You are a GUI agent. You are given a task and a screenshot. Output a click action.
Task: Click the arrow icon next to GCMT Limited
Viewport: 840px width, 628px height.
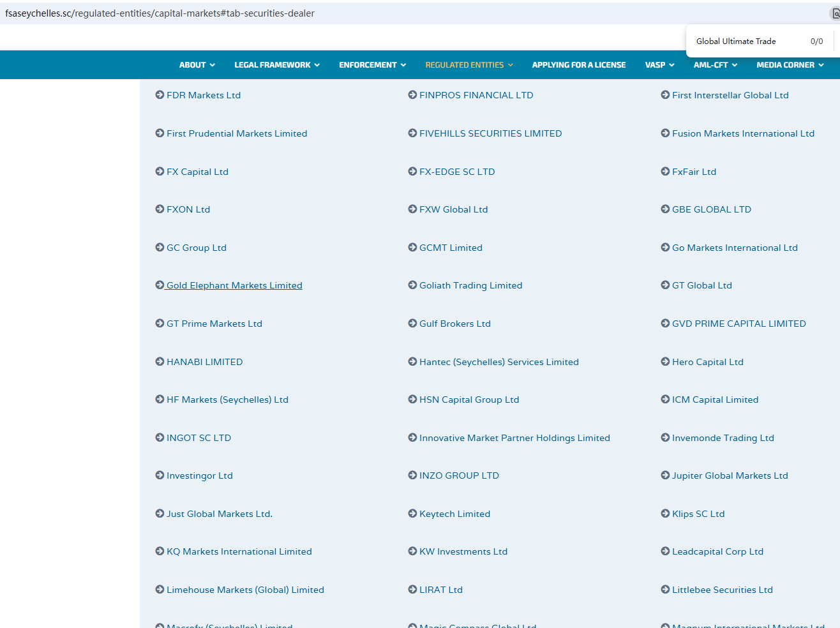412,248
